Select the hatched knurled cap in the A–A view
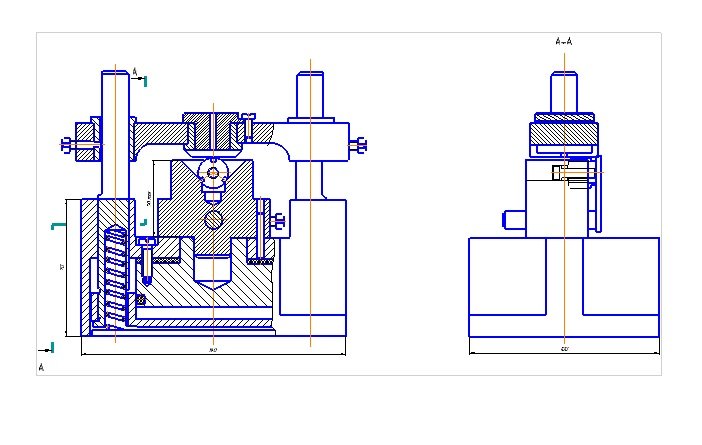Screen dimensions: 702x445 tap(564, 131)
